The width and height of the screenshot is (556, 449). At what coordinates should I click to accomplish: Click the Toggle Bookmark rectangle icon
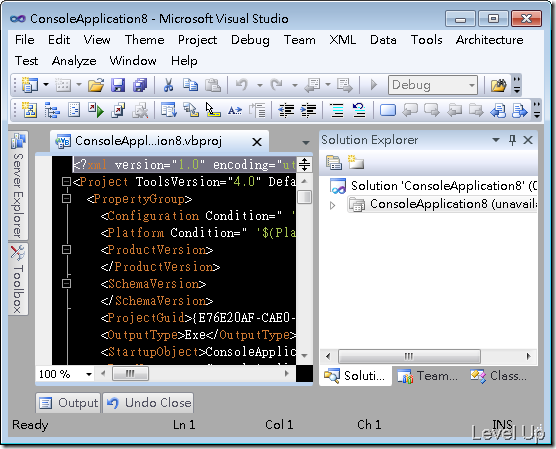[388, 110]
